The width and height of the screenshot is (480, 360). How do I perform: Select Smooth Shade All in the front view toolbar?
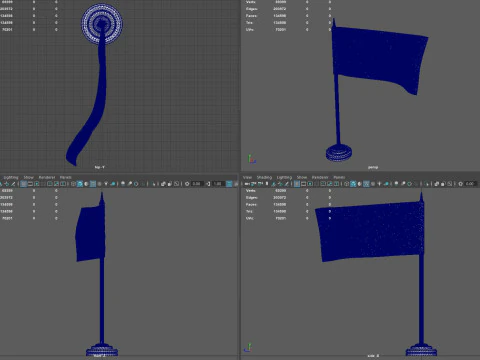tap(80, 184)
